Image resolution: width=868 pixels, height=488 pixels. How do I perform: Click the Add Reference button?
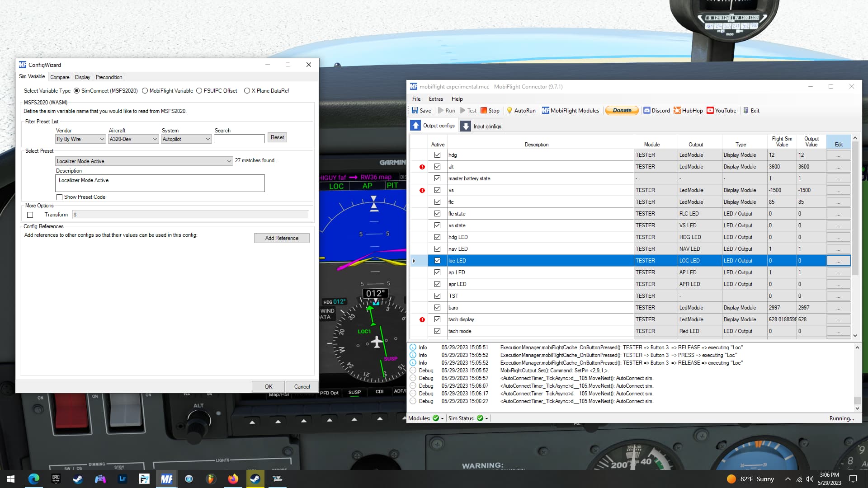coord(282,238)
